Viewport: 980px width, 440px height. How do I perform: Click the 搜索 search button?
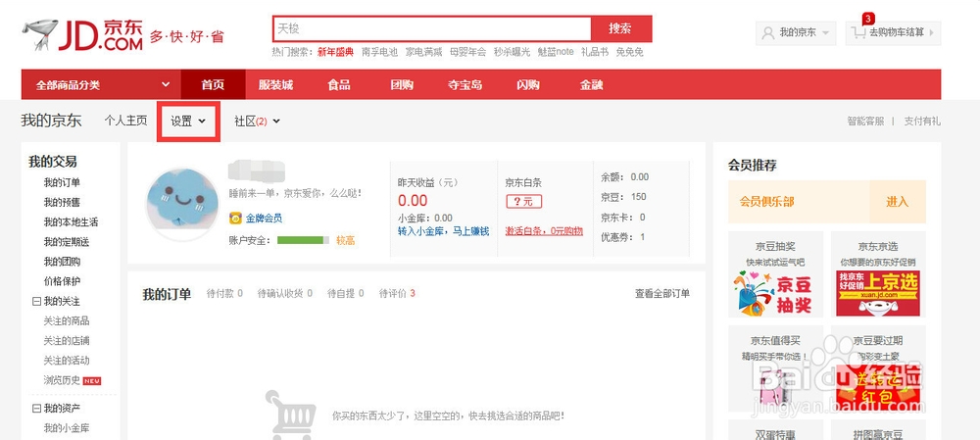tap(620, 28)
